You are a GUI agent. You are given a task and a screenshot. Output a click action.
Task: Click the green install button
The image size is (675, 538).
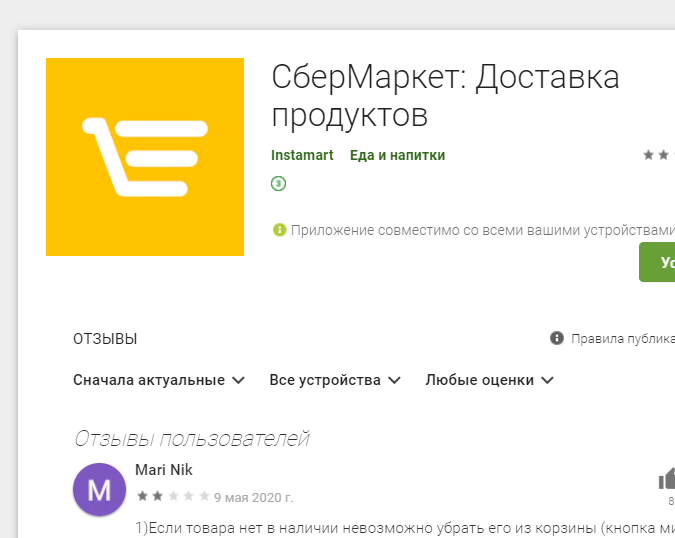[657, 262]
